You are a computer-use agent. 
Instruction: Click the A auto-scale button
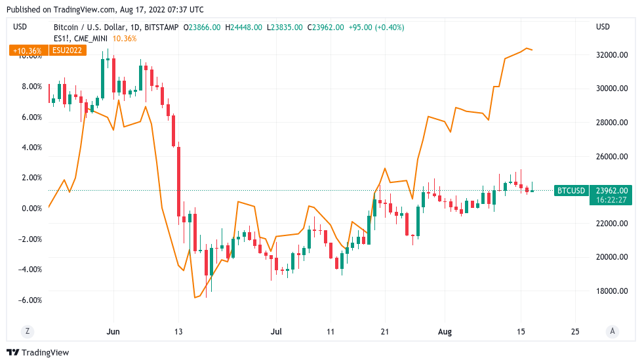click(x=612, y=331)
